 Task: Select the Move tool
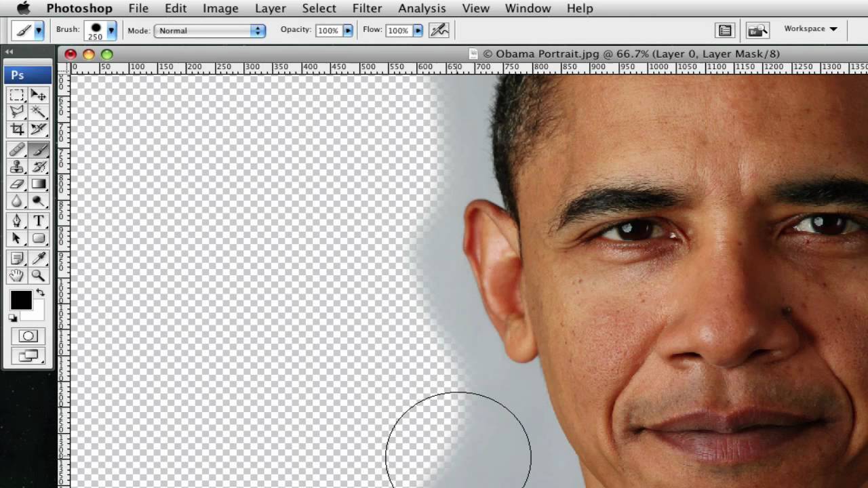pyautogui.click(x=39, y=96)
